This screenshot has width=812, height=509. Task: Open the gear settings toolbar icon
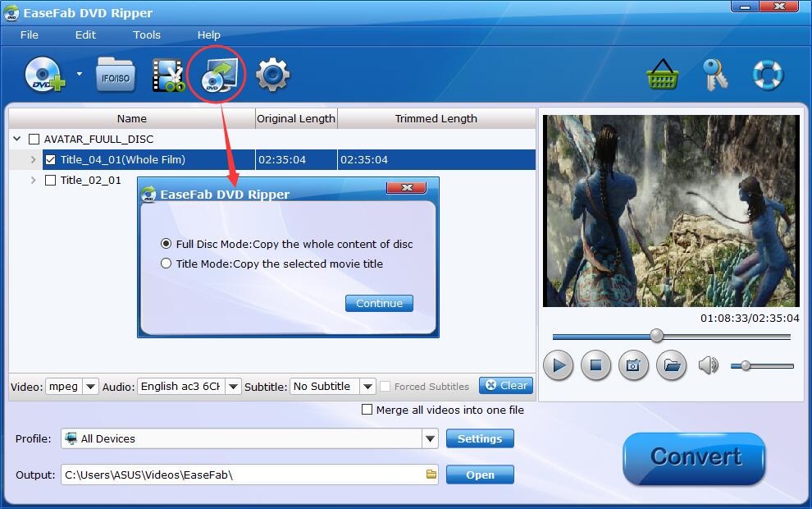coord(272,76)
